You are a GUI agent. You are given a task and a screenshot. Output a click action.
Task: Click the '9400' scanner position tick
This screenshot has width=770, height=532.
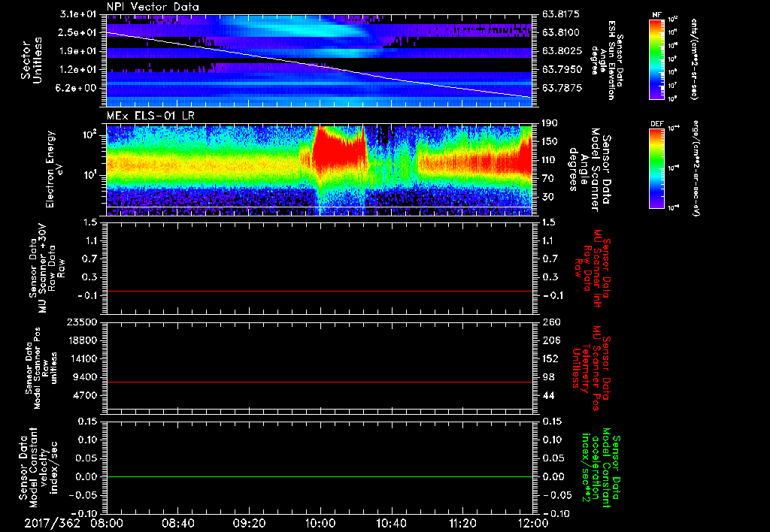85,377
